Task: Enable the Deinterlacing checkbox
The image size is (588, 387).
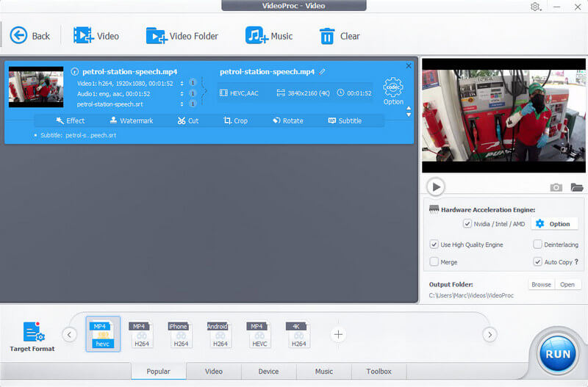Action: click(537, 245)
